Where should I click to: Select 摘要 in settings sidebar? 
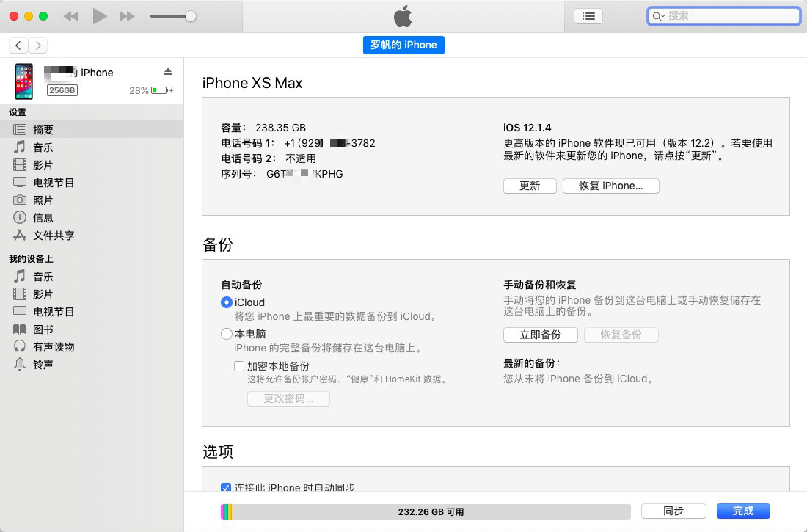tap(92, 130)
